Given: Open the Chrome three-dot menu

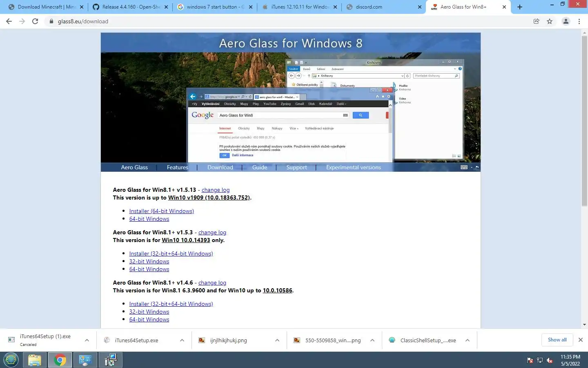Looking at the screenshot, I should 579,21.
